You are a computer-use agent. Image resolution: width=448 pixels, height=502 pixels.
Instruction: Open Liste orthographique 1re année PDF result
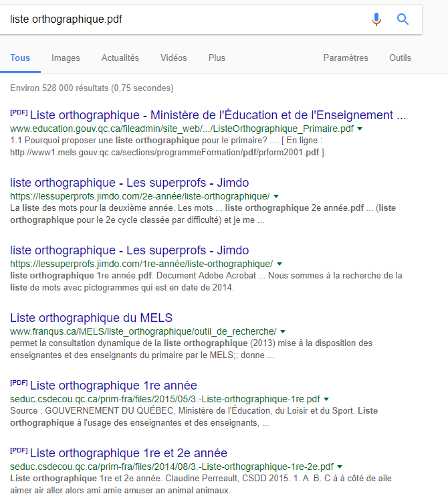click(x=114, y=386)
